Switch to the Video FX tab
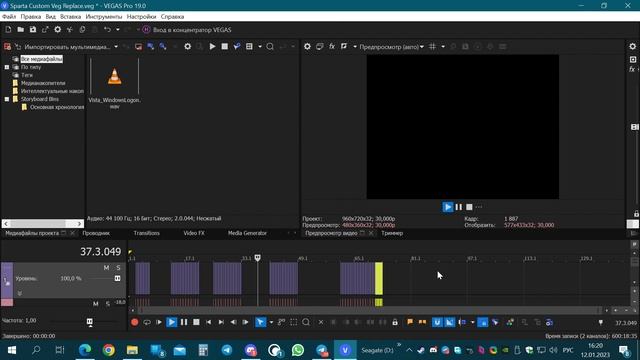 [x=194, y=233]
